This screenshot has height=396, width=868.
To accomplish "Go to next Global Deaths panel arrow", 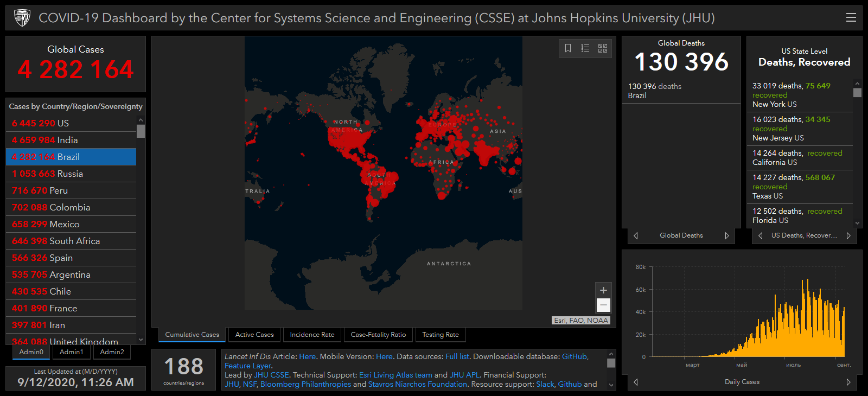I will (x=727, y=235).
